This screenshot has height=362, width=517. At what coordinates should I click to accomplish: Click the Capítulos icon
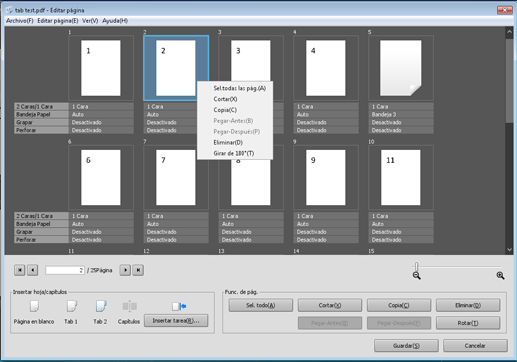click(x=129, y=306)
